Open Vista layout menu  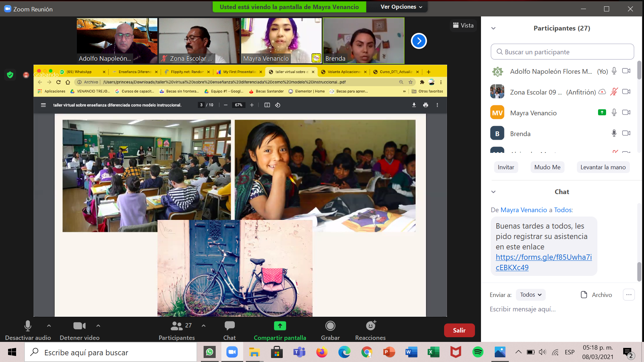463,25
